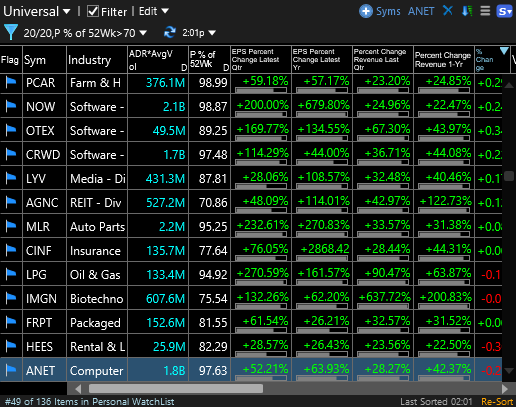The height and width of the screenshot is (407, 516).
Task: Click the vertical scrollbar up arrow
Action: [x=509, y=85]
